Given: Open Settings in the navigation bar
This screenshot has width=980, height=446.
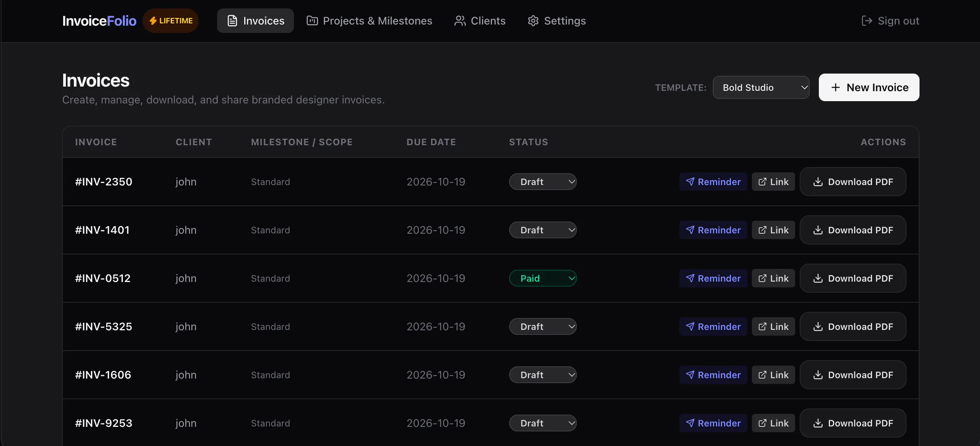Looking at the screenshot, I should point(557,21).
